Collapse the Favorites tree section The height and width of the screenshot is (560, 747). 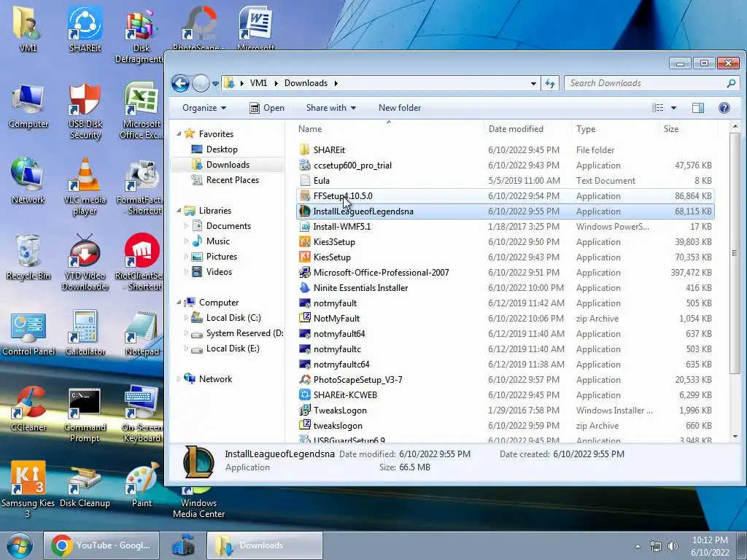[x=179, y=134]
